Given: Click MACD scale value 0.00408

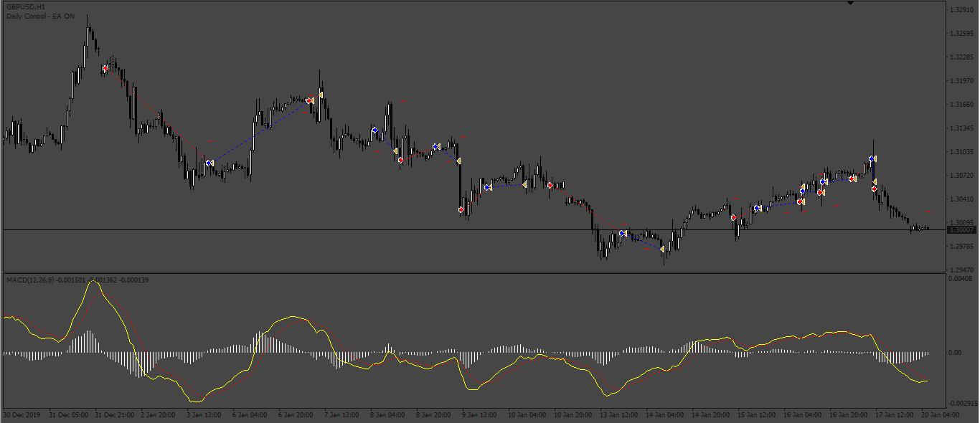Looking at the screenshot, I should (961, 278).
